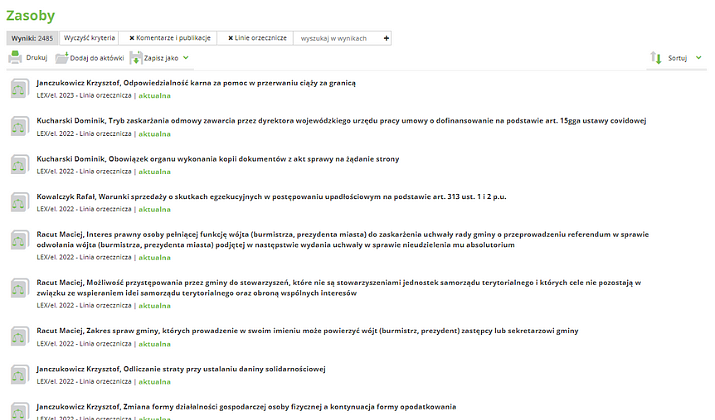Click the Drukuj printer icon
The width and height of the screenshot is (715, 420).
click(15, 58)
